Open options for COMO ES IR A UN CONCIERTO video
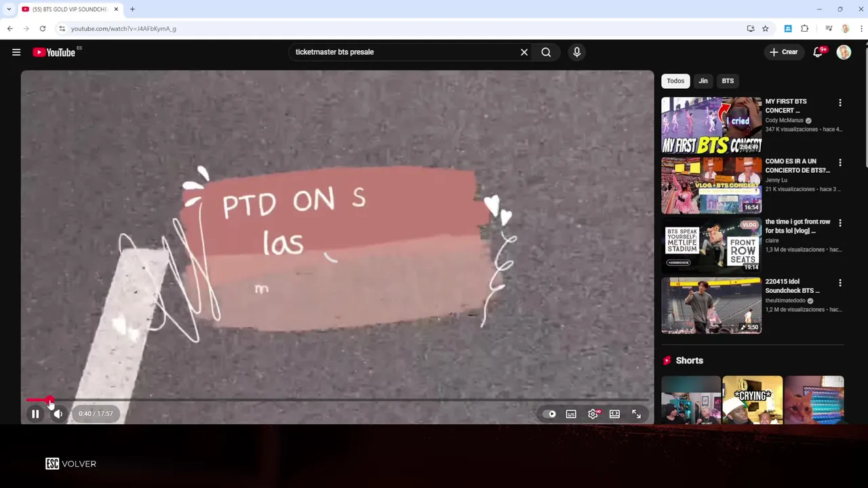868x488 pixels. coord(840,163)
